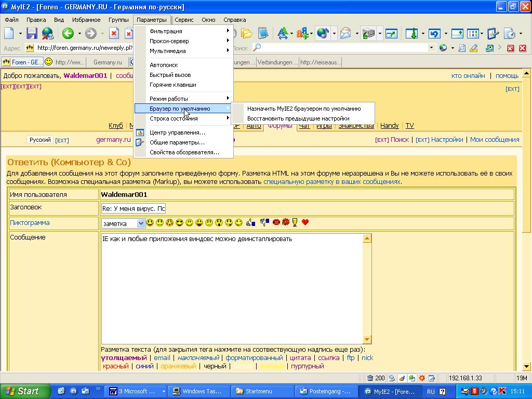532x399 pixels.
Task: Apply the красный text color tag
Action: 116,366
